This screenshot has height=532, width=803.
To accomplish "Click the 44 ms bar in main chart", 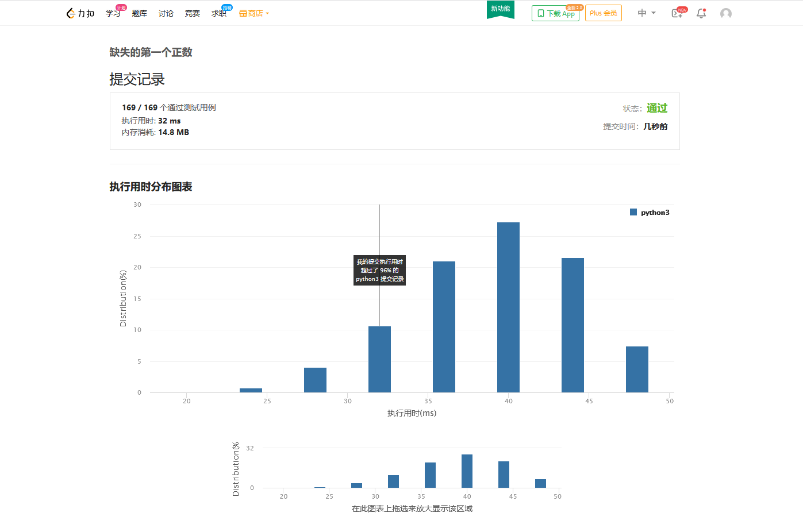I will [x=573, y=325].
